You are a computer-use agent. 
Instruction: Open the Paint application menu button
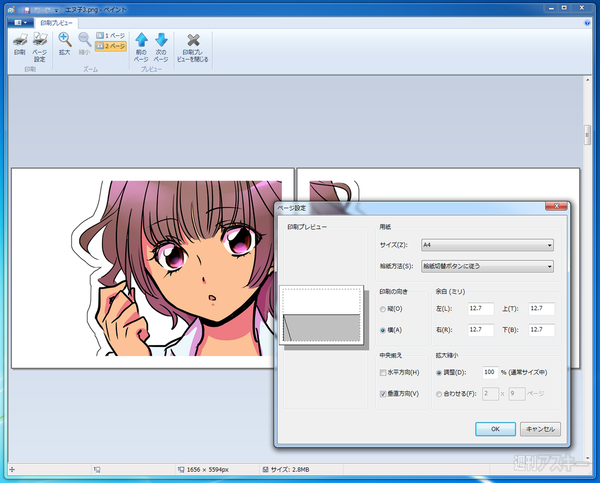[20, 23]
